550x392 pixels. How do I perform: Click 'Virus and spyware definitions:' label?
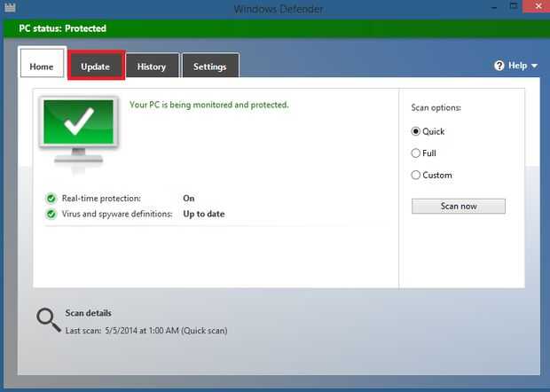117,214
